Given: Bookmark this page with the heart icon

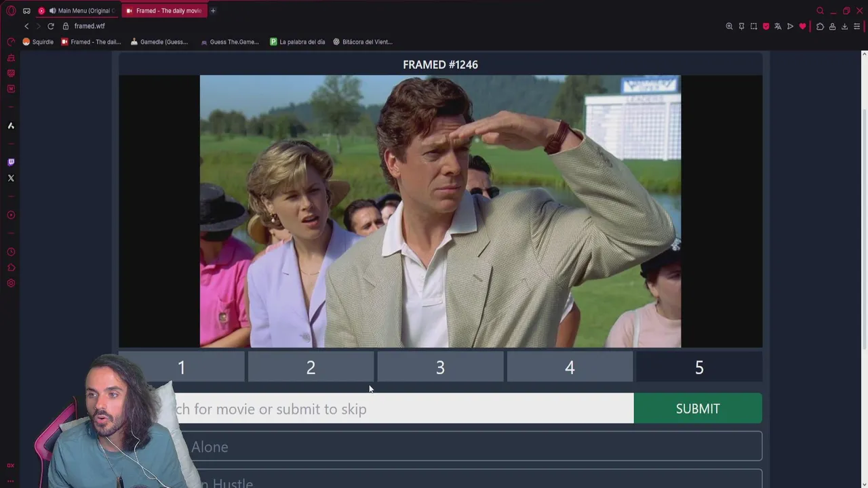Looking at the screenshot, I should 802,26.
